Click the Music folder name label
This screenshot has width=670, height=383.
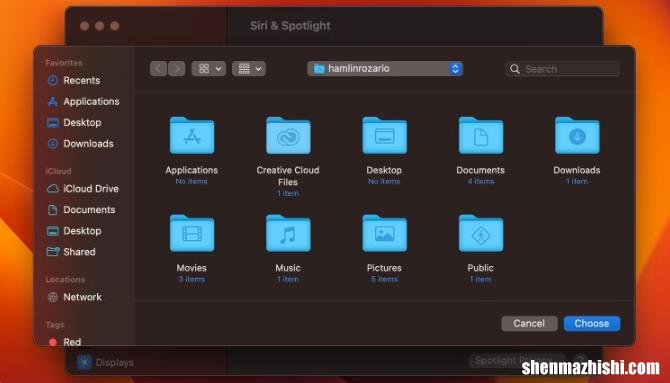(x=288, y=268)
